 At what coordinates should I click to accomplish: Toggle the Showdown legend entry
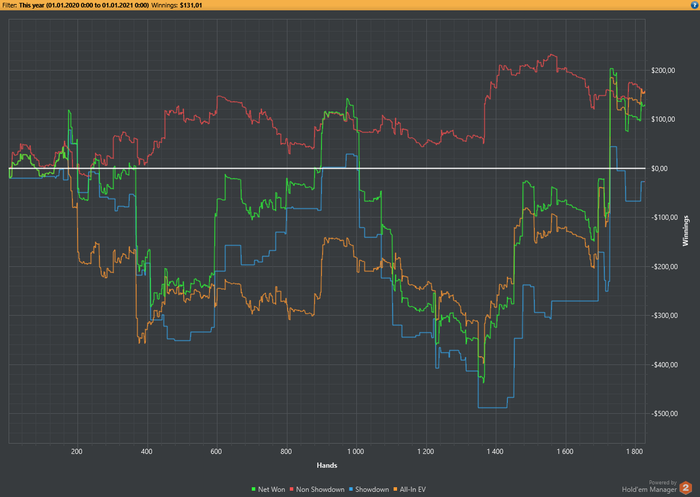369,489
